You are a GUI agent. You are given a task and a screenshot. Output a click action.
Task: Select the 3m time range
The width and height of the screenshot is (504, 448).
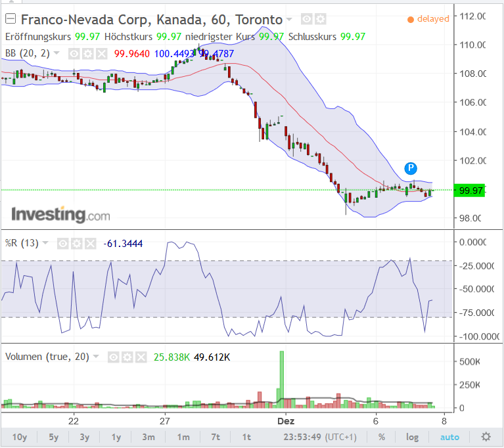[149, 437]
